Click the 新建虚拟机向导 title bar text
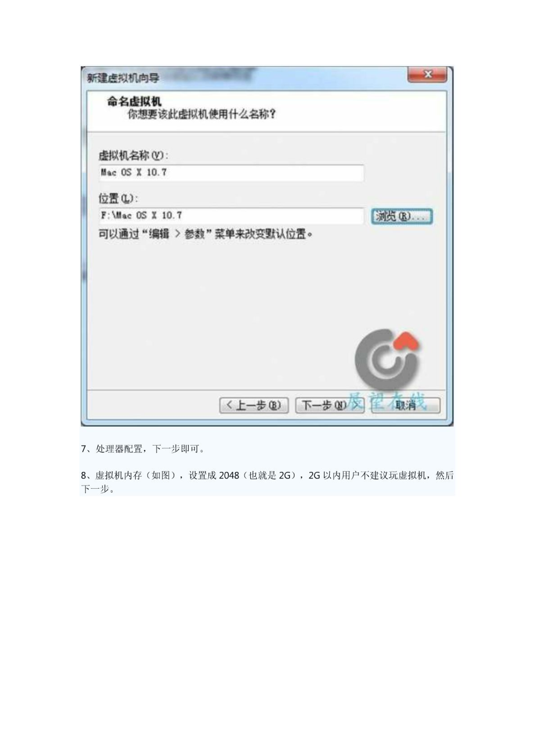Image resolution: width=535 pixels, height=756 pixels. [123, 78]
